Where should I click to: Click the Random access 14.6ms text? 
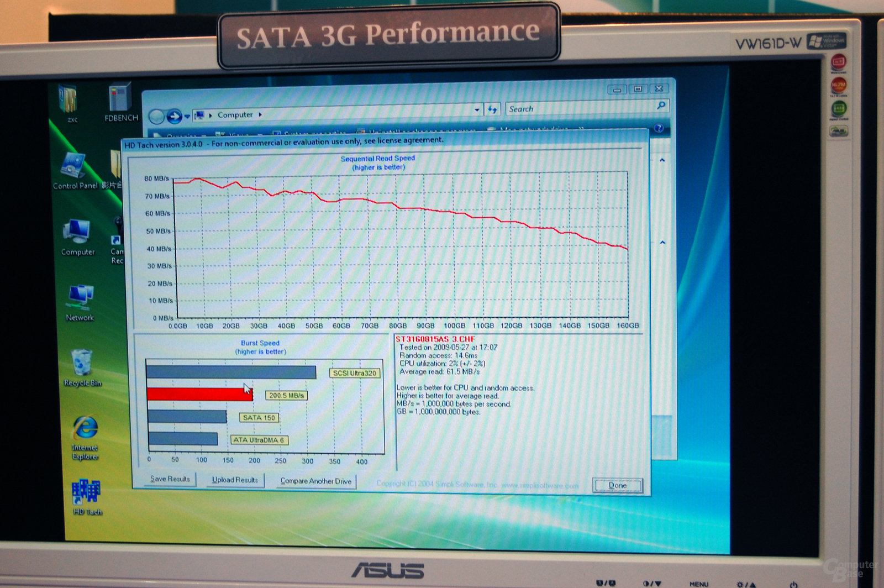click(438, 355)
